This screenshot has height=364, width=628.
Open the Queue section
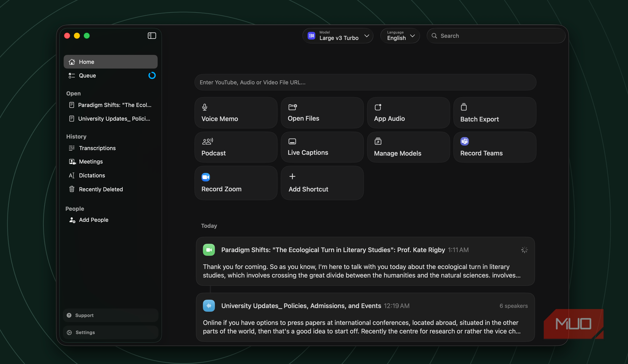tap(110, 76)
